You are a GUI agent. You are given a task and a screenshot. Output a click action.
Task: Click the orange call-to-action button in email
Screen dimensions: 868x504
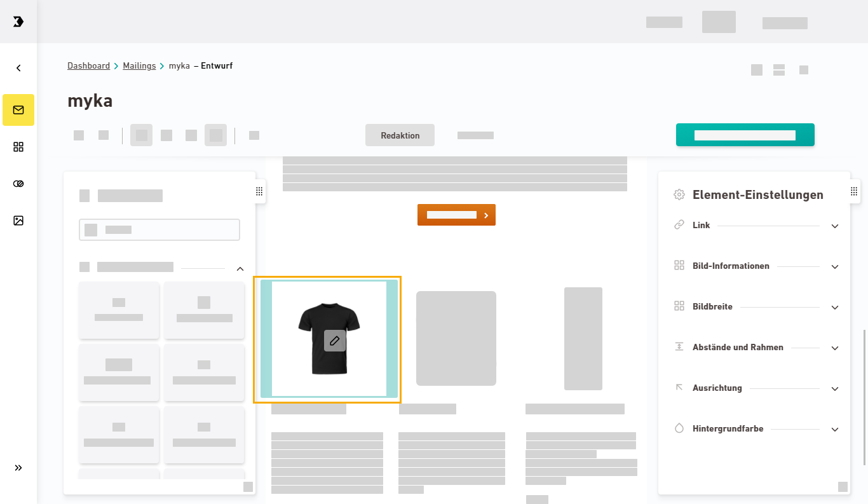tap(456, 215)
